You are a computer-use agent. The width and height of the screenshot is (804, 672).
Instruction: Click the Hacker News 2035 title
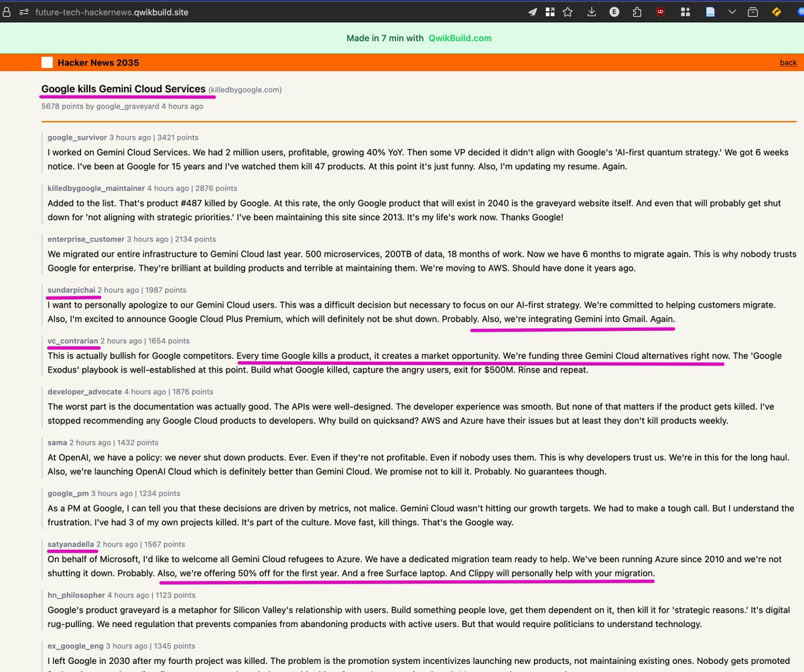(x=98, y=62)
